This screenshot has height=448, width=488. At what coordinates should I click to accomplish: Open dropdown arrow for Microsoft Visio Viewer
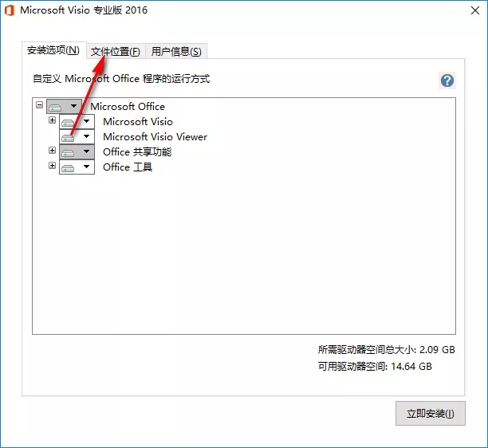[x=87, y=136]
